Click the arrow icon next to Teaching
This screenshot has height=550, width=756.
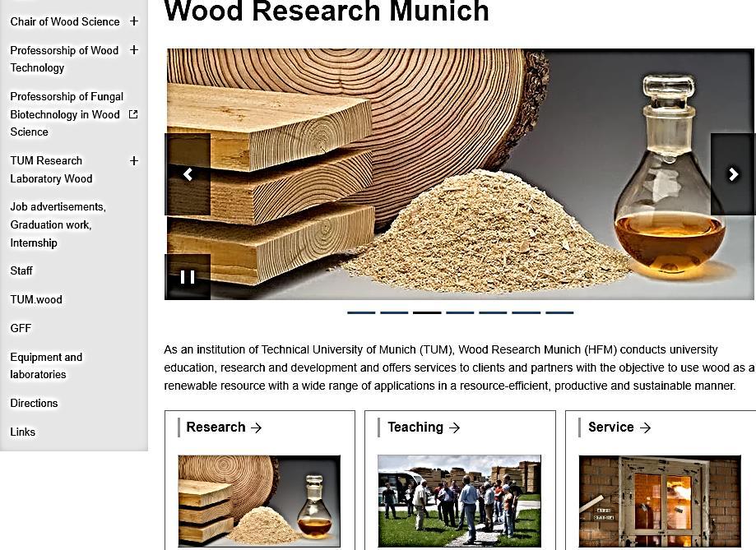click(x=454, y=428)
